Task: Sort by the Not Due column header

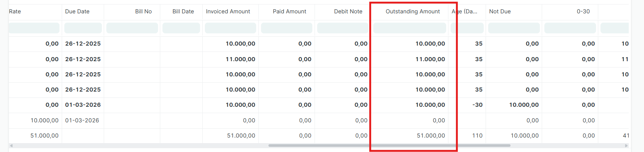Action: click(x=500, y=11)
